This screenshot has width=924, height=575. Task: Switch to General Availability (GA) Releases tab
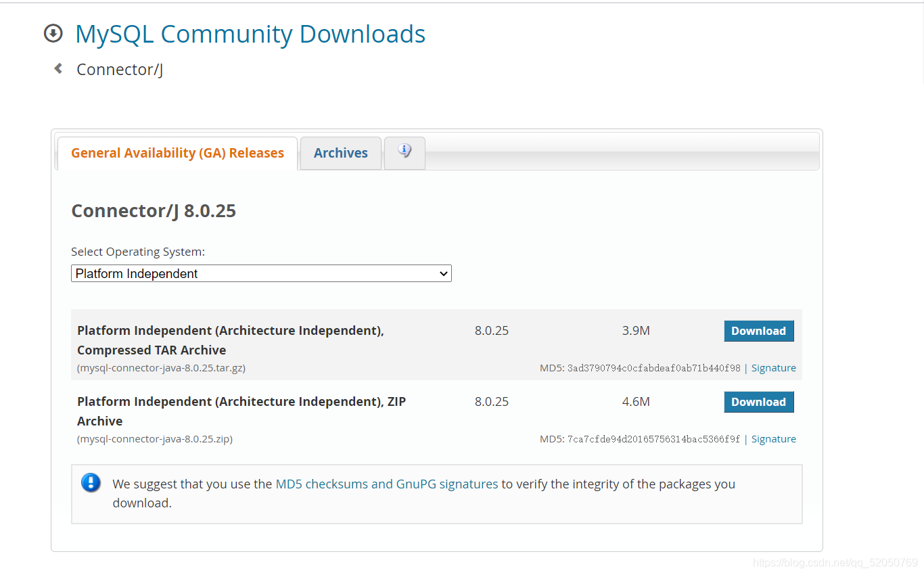pos(177,153)
